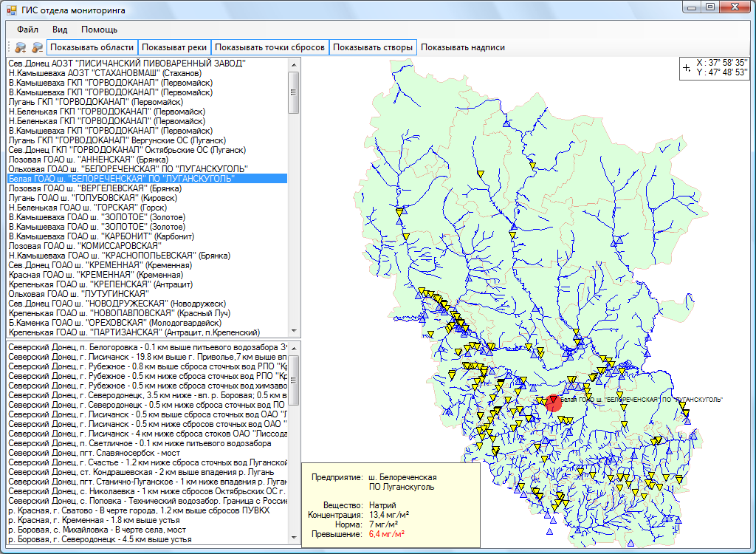Select Лисичанск - 4 км ниже сброса стоков row
This screenshot has height=554, width=756.
(x=148, y=434)
